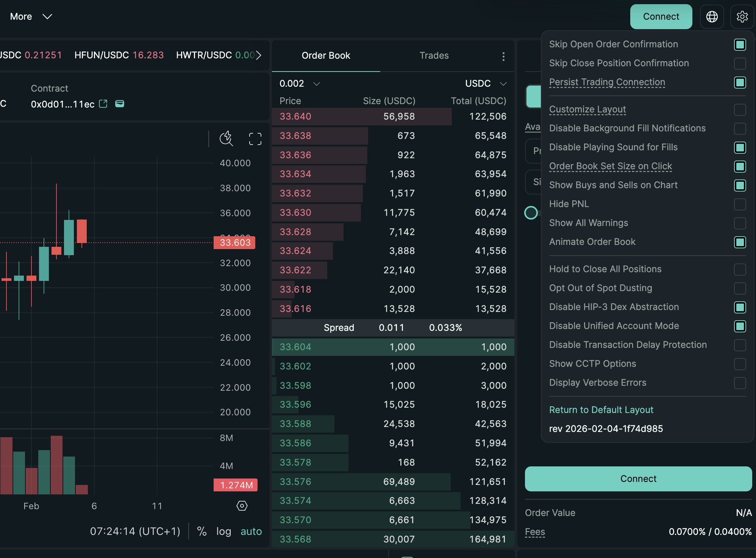Click the 33.604 bid price row
756x558 pixels.
[295, 347]
